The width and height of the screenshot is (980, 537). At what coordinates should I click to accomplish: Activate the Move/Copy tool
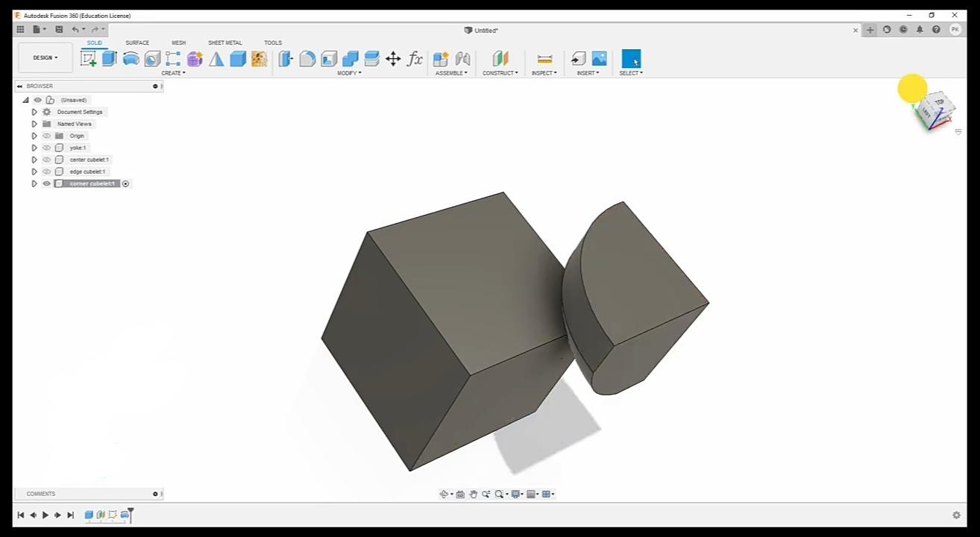[393, 59]
